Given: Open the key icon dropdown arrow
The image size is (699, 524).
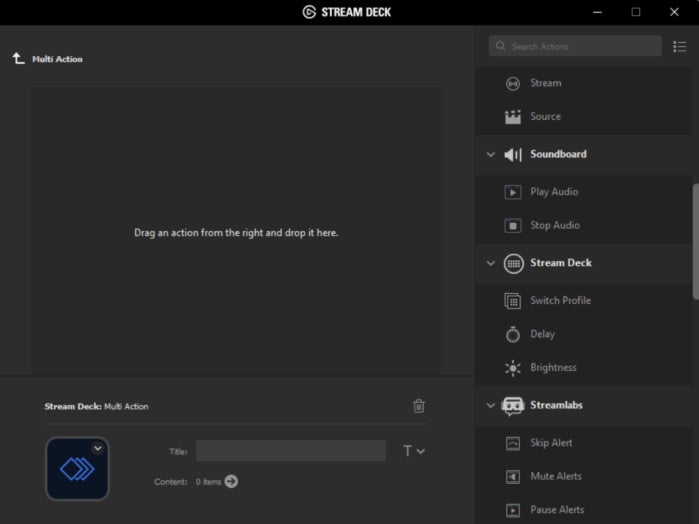Looking at the screenshot, I should tap(98, 448).
